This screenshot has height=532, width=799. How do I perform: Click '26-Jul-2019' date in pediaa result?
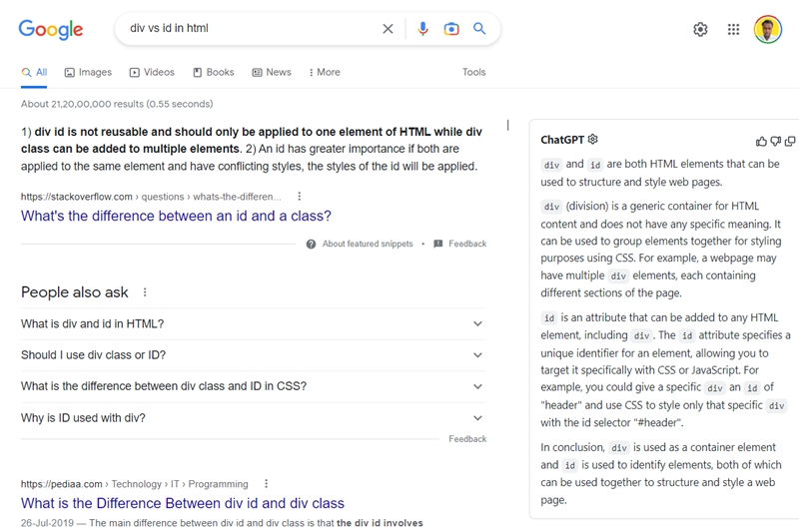(47, 523)
